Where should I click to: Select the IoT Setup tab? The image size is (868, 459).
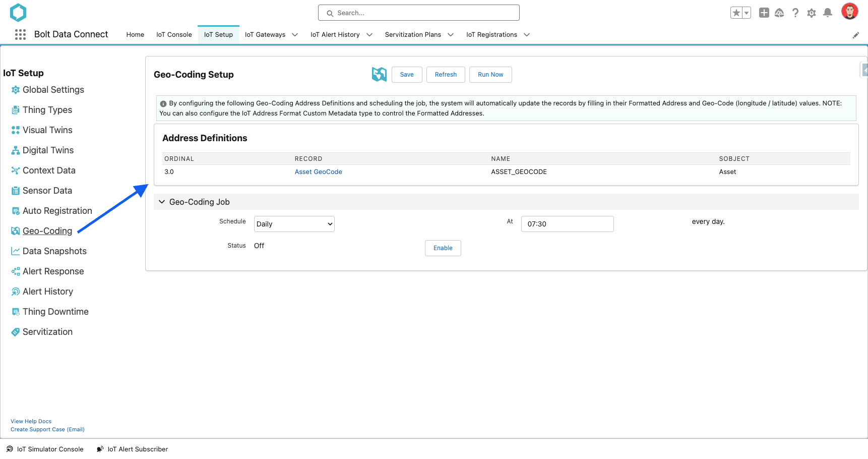pyautogui.click(x=218, y=35)
